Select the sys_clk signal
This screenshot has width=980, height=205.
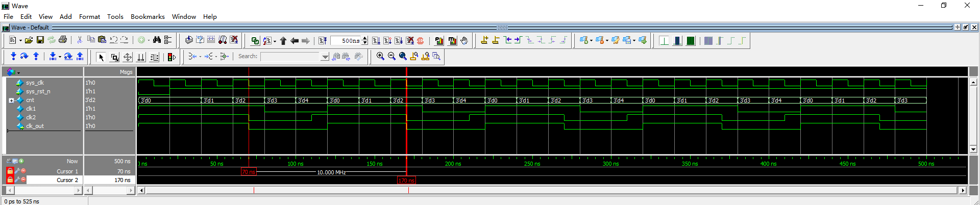(35, 83)
